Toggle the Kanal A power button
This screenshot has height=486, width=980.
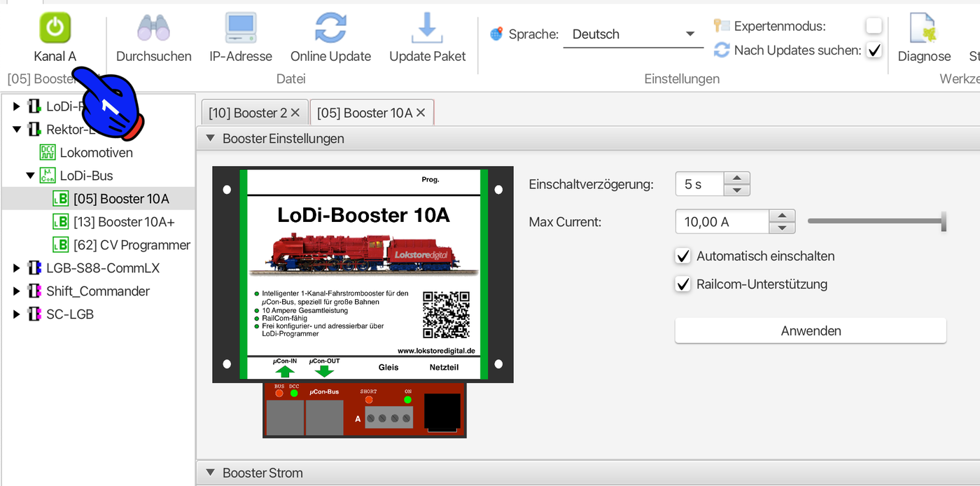point(55,29)
